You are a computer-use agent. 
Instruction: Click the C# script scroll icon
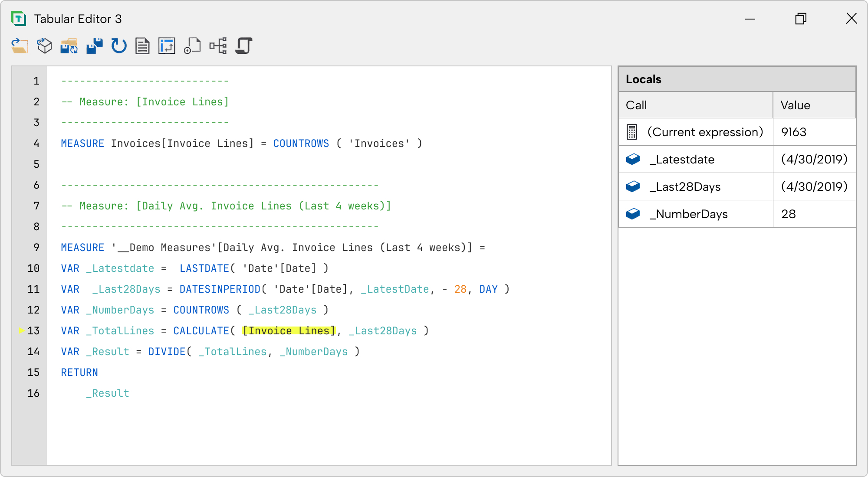click(x=244, y=46)
